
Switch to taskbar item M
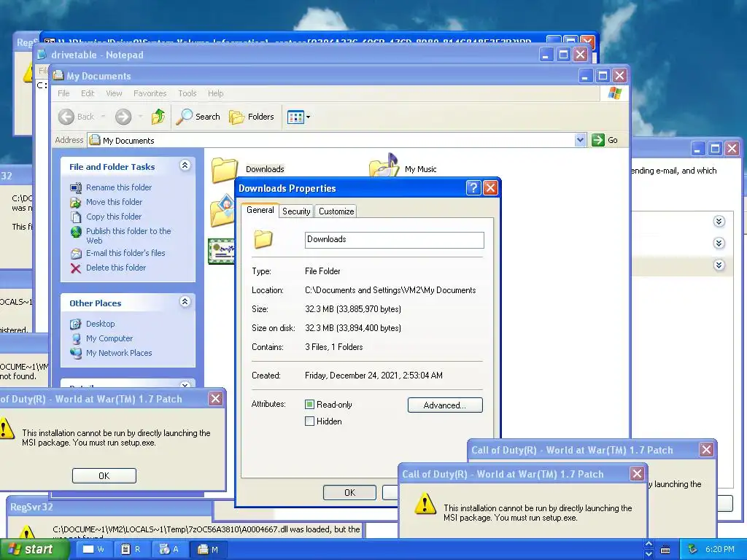pos(208,549)
